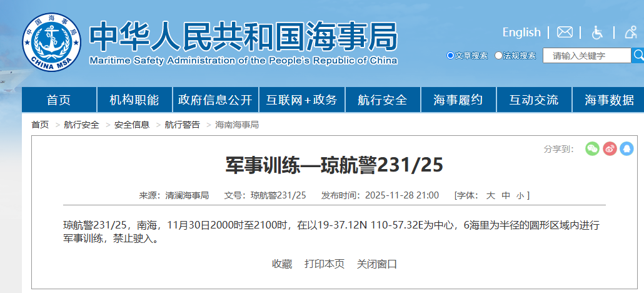Click the wheelchair accessibility icon
Screen dimensions: 644x293
click(x=598, y=32)
